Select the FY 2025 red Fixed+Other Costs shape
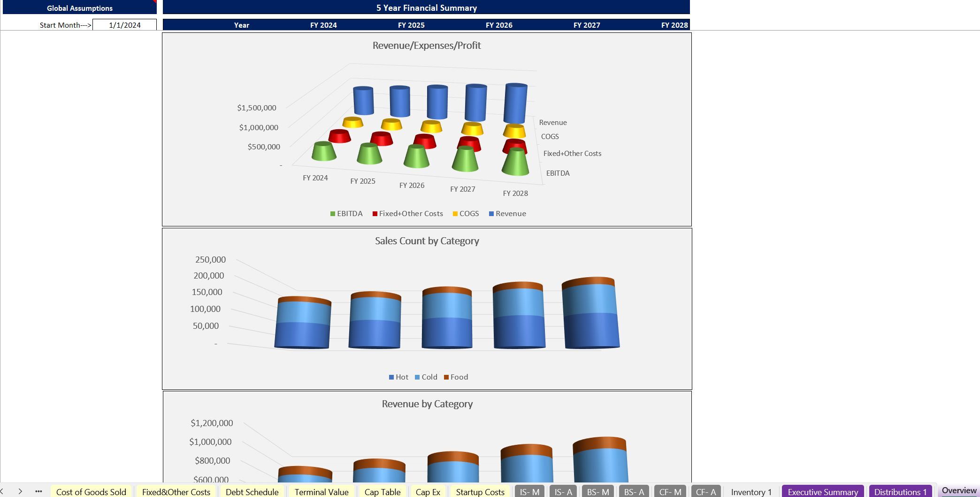The height and width of the screenshot is (497, 980). point(381,139)
